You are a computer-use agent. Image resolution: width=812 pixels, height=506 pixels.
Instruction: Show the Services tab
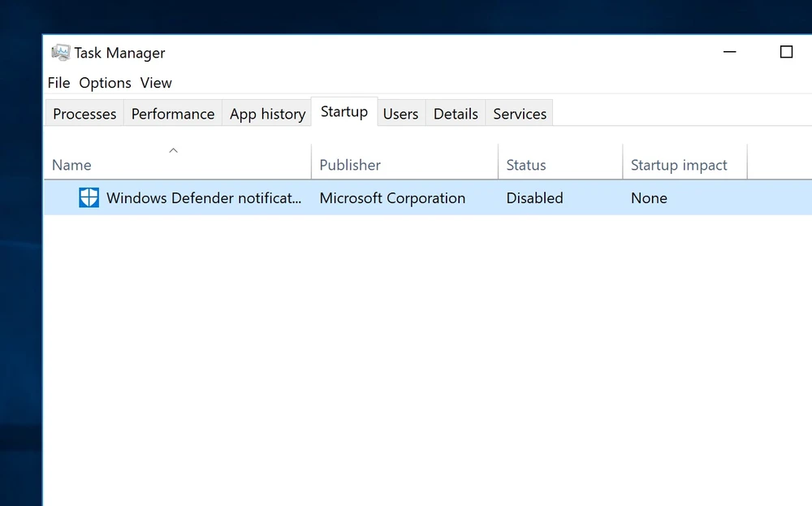tap(520, 114)
